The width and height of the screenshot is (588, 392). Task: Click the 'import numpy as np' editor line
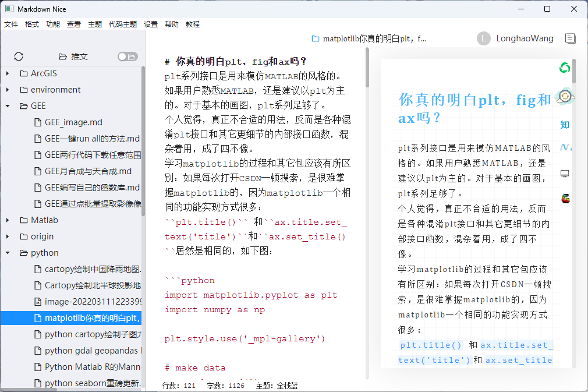coord(215,310)
